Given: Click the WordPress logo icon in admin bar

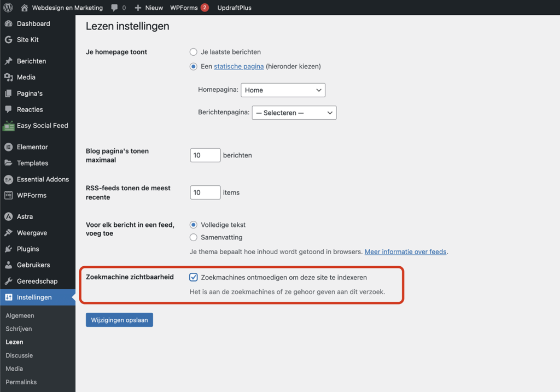Looking at the screenshot, I should 8,8.
